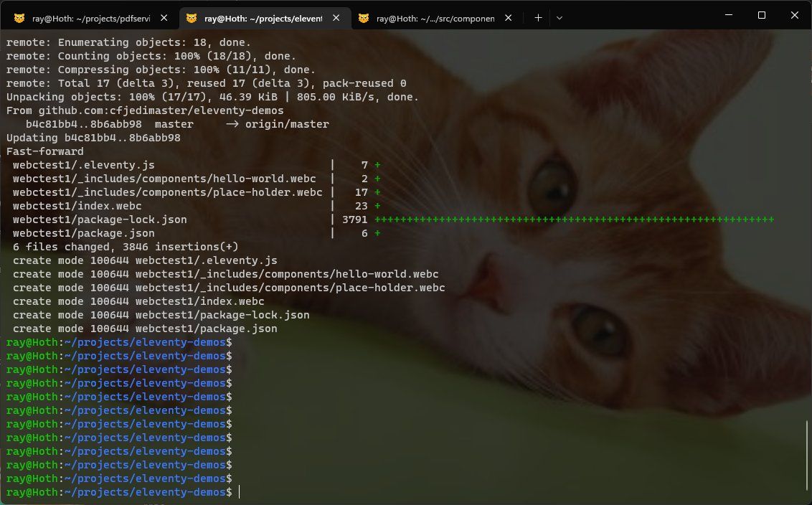Viewport: 812px width, 505px height.
Task: Minimize the terminal window
Action: [729, 16]
